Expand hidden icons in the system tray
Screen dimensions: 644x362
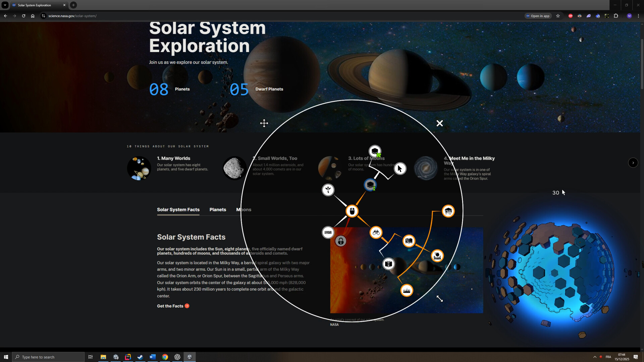pos(595,357)
